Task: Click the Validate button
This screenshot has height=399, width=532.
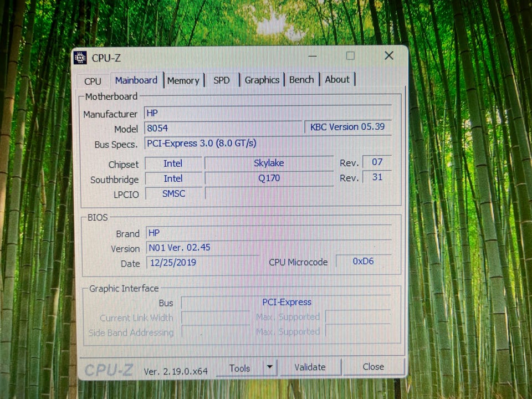Action: (310, 367)
